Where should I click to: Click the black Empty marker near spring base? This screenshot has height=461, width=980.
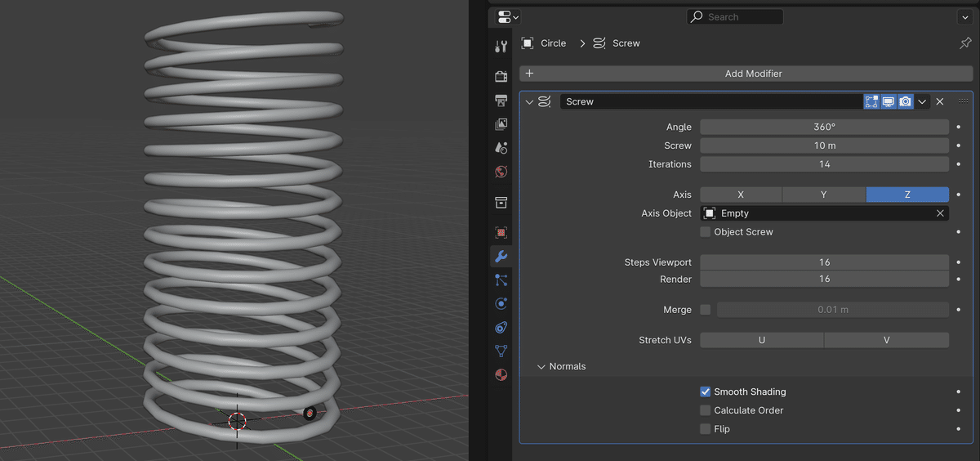310,414
